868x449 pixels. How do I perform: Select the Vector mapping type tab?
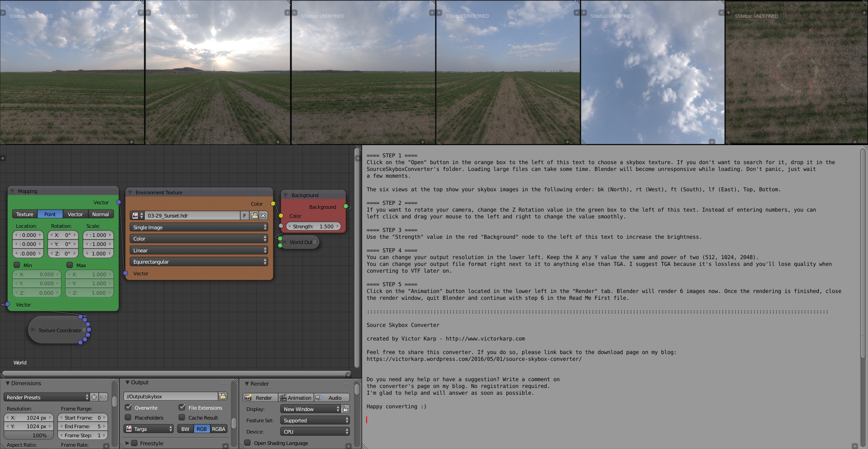coord(75,214)
